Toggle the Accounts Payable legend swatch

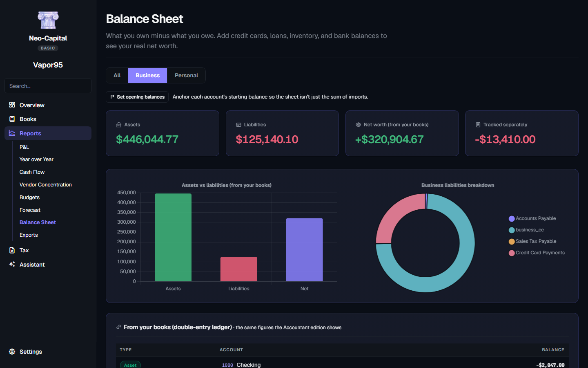tap(512, 219)
